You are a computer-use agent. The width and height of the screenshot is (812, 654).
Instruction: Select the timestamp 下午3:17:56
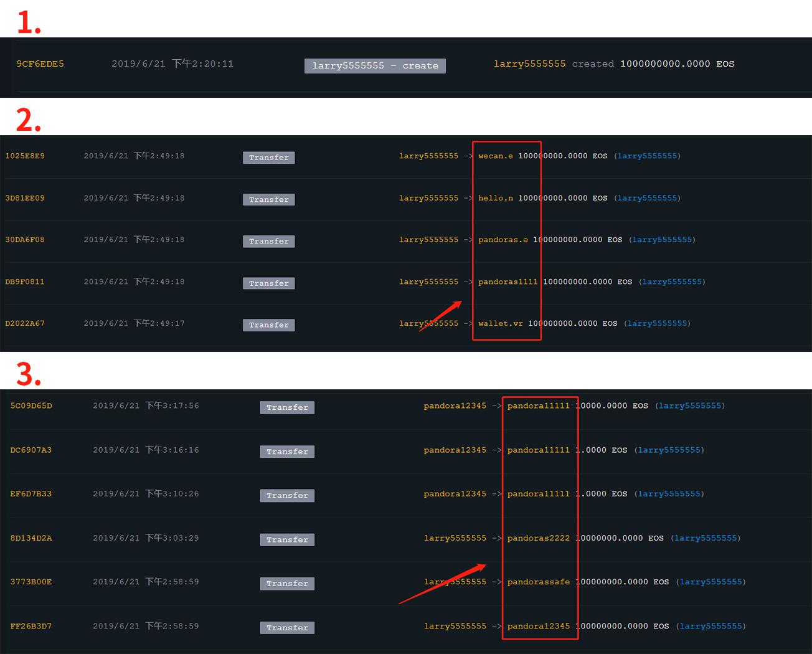pos(172,405)
